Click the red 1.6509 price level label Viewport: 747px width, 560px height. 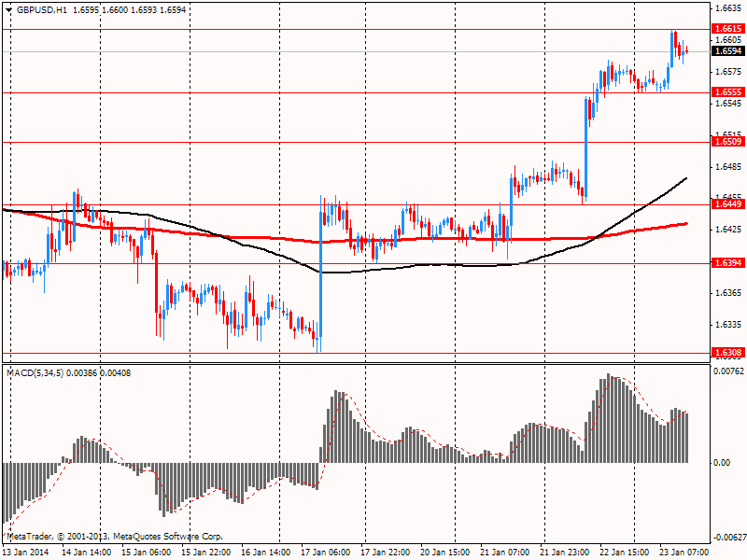pyautogui.click(x=727, y=142)
